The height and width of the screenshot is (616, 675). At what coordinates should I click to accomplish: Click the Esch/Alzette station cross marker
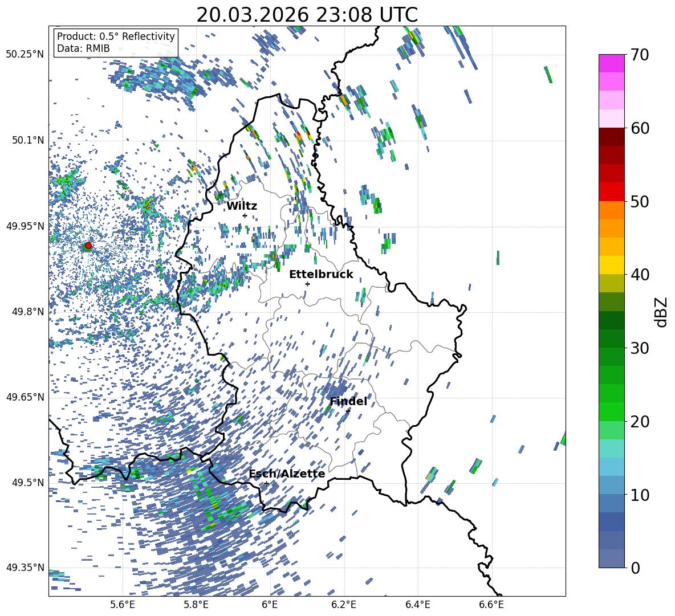coord(266,483)
